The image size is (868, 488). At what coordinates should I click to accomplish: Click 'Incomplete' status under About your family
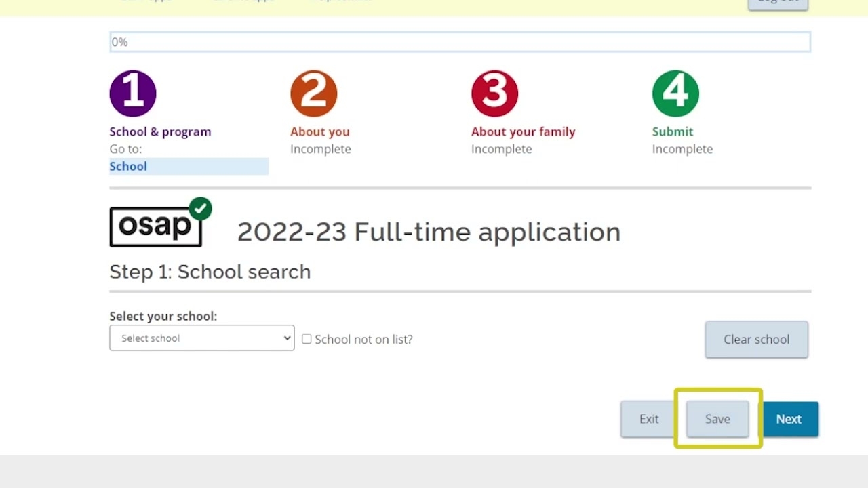pos(502,149)
